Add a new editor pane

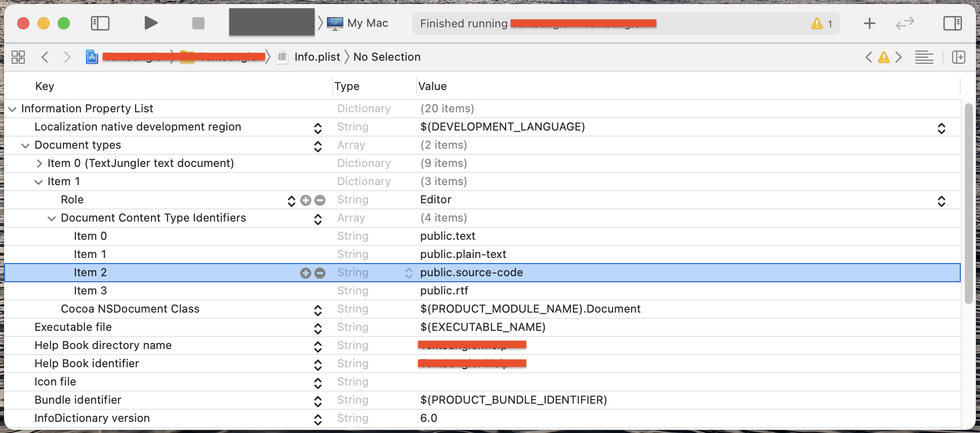[959, 57]
